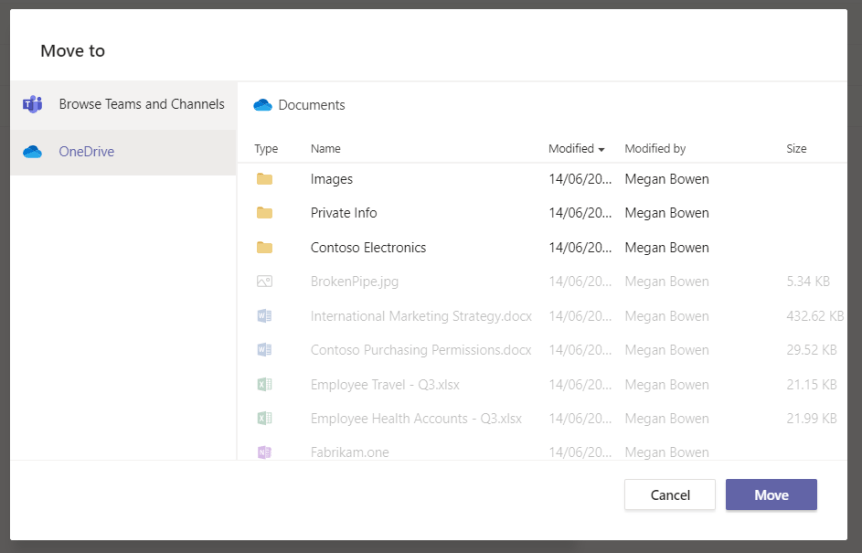The height and width of the screenshot is (553, 862).
Task: Sort by the Modified column dropdown arrow
Action: (601, 150)
